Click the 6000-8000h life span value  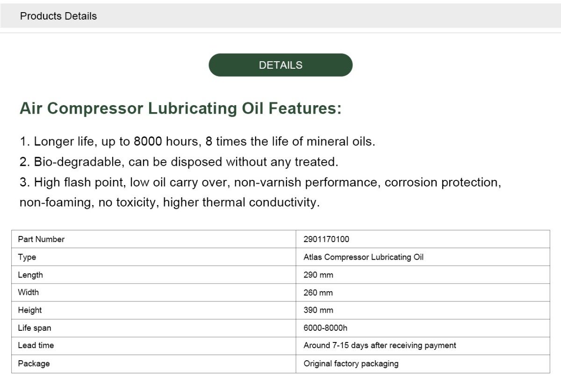coord(326,328)
